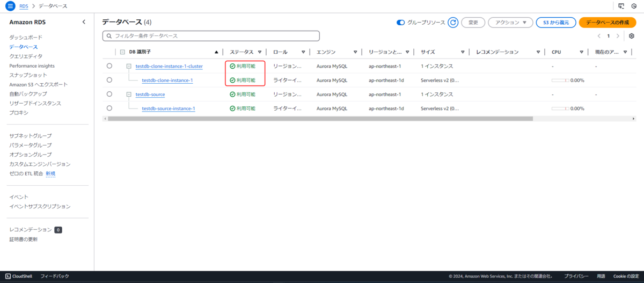Open カスタムエンジンバージョン in sidebar
This screenshot has width=644, height=283.
pyautogui.click(x=40, y=164)
